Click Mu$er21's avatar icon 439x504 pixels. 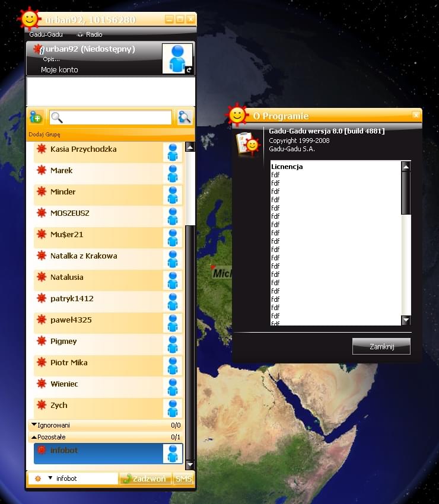click(173, 238)
